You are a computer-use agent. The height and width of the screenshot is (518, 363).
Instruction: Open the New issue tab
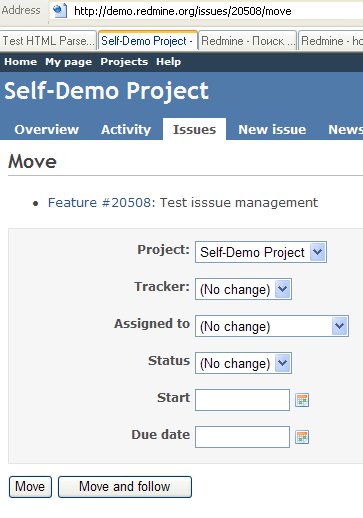pos(272,129)
